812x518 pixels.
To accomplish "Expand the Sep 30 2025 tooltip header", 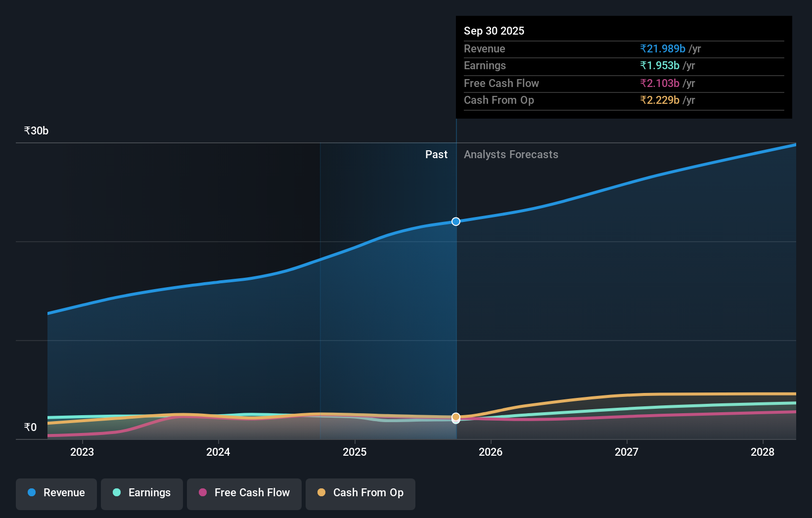I will pos(494,31).
